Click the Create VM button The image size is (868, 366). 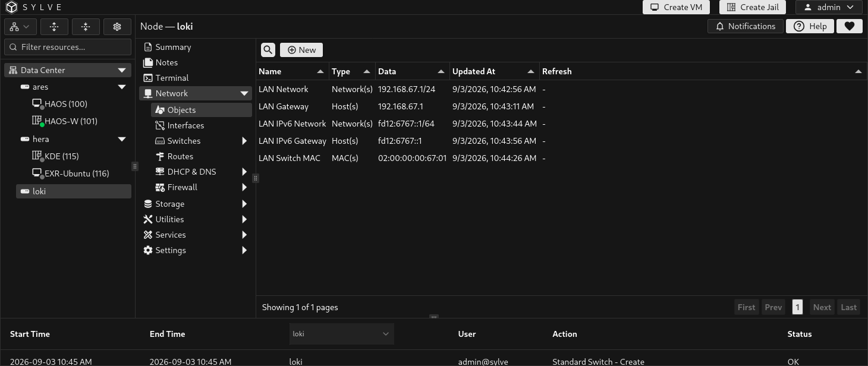click(x=676, y=7)
